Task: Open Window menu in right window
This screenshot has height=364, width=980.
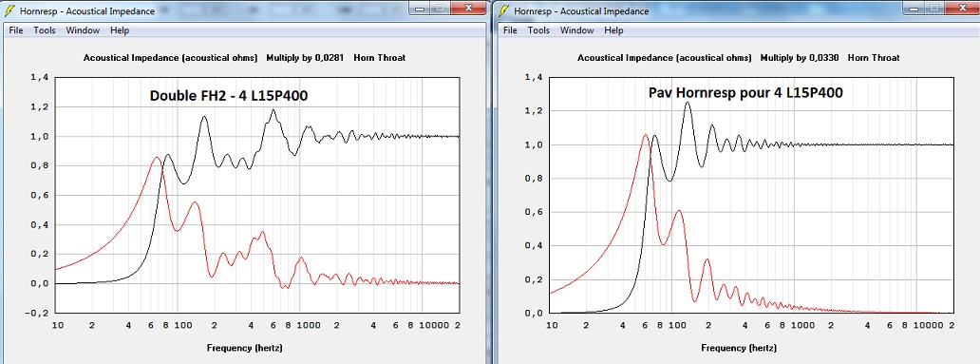Action: (x=577, y=30)
